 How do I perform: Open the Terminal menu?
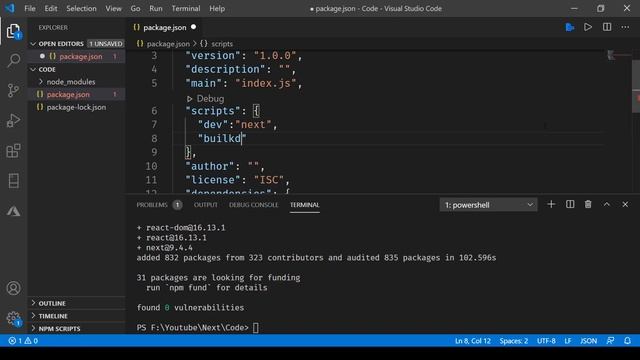(x=186, y=8)
